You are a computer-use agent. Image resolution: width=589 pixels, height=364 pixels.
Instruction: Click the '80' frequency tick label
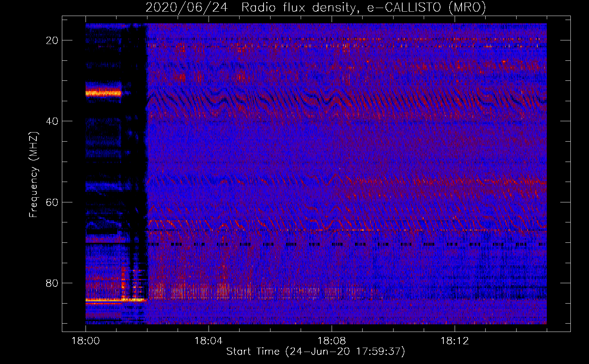click(52, 283)
